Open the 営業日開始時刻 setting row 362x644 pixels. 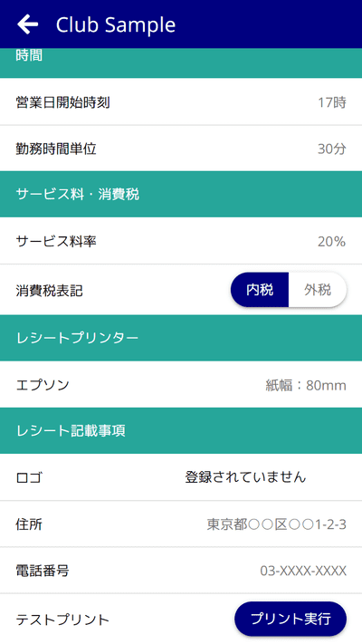click(181, 101)
